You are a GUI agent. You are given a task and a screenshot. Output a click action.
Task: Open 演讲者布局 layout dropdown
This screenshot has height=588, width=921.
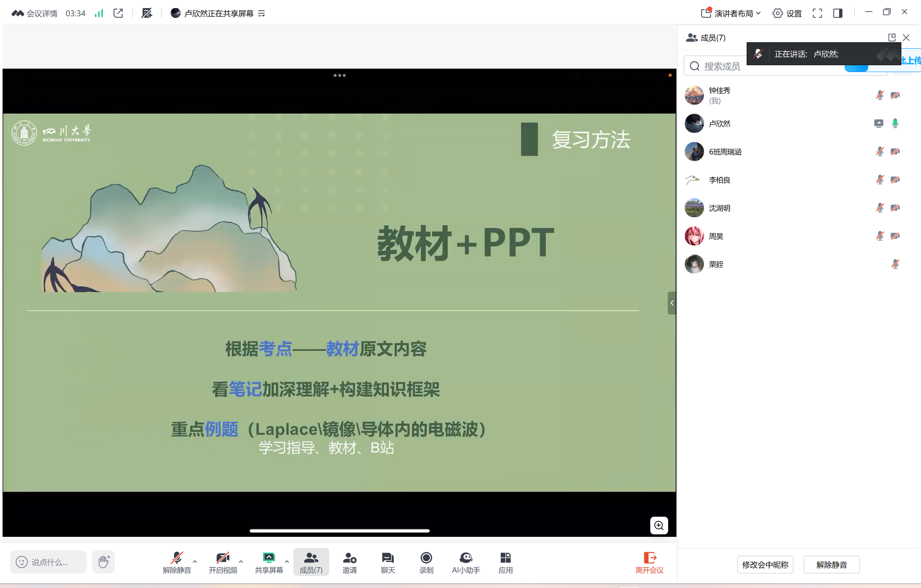pos(731,13)
